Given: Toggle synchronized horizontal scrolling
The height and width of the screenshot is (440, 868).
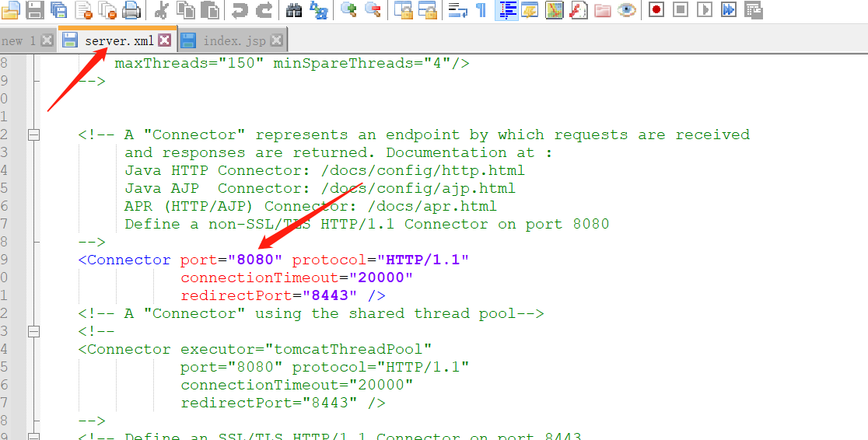Looking at the screenshot, I should click(x=427, y=9).
